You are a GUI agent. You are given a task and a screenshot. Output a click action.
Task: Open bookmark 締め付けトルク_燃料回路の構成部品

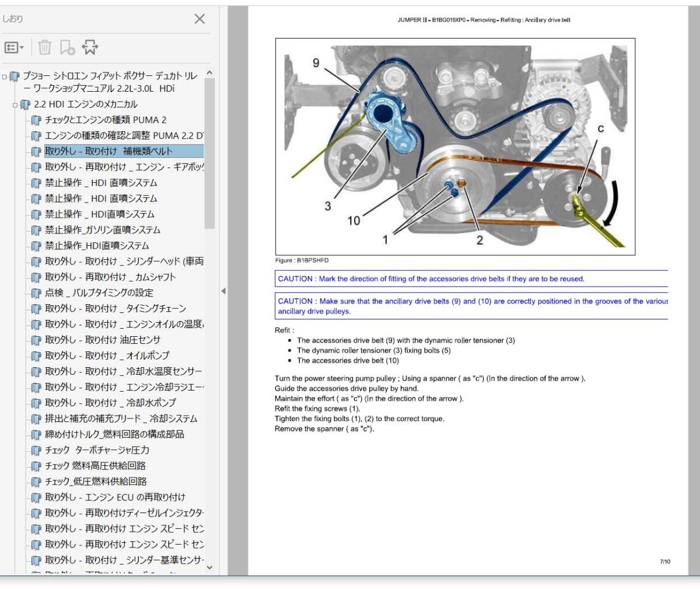click(x=114, y=435)
